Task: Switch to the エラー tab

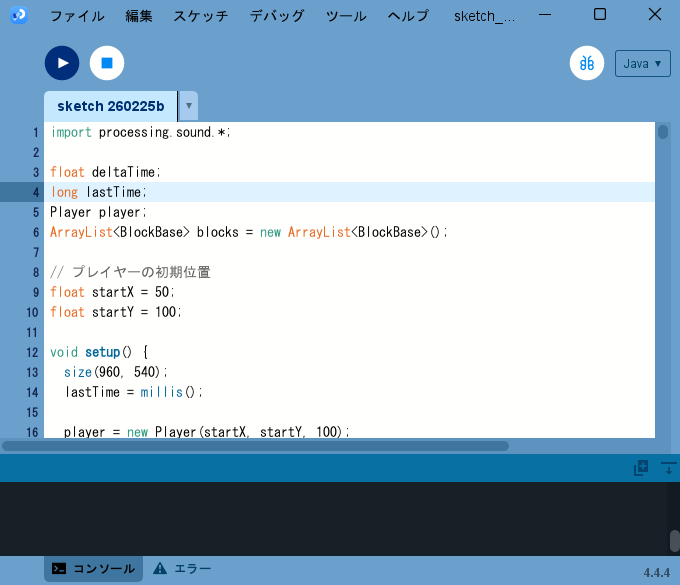Action: [182, 568]
